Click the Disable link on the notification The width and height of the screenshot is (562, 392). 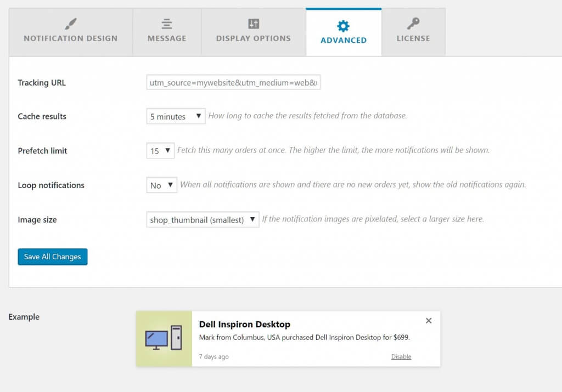click(x=401, y=356)
